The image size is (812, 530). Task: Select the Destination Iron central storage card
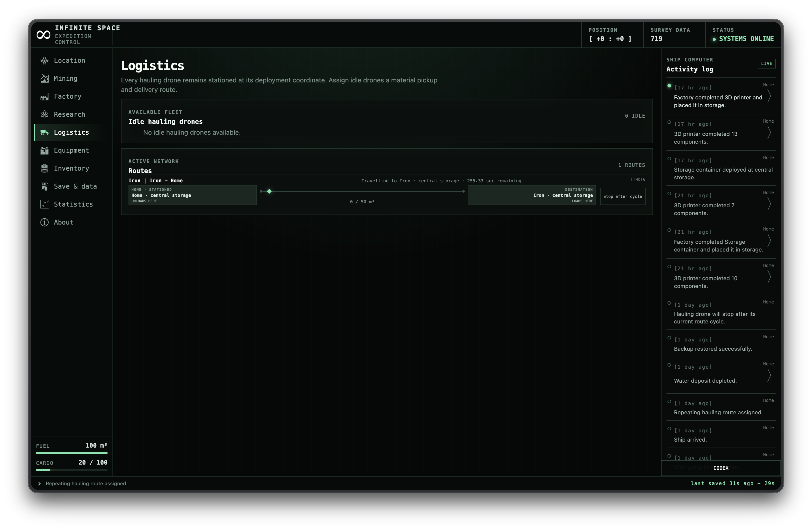point(531,195)
